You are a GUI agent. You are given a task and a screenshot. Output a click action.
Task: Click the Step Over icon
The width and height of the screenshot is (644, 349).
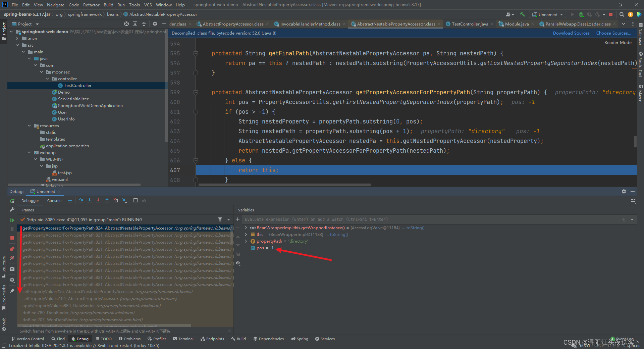[x=81, y=200]
